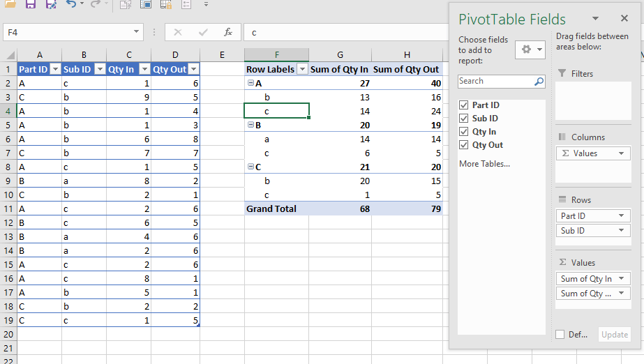The width and height of the screenshot is (644, 364).
Task: Click the Search field in PivotTable Fields
Action: point(496,82)
